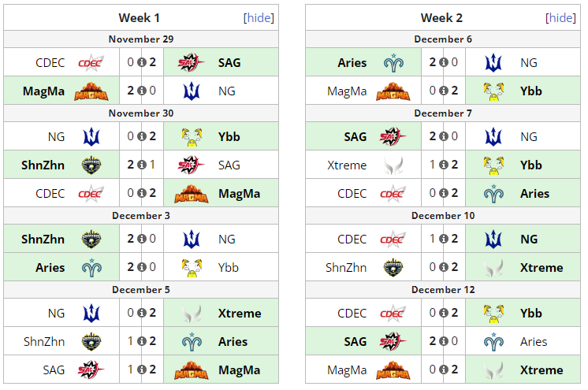Open info icon for ShnZhn vs Xtreme match
Screen dimensions: 588x390
(443, 267)
